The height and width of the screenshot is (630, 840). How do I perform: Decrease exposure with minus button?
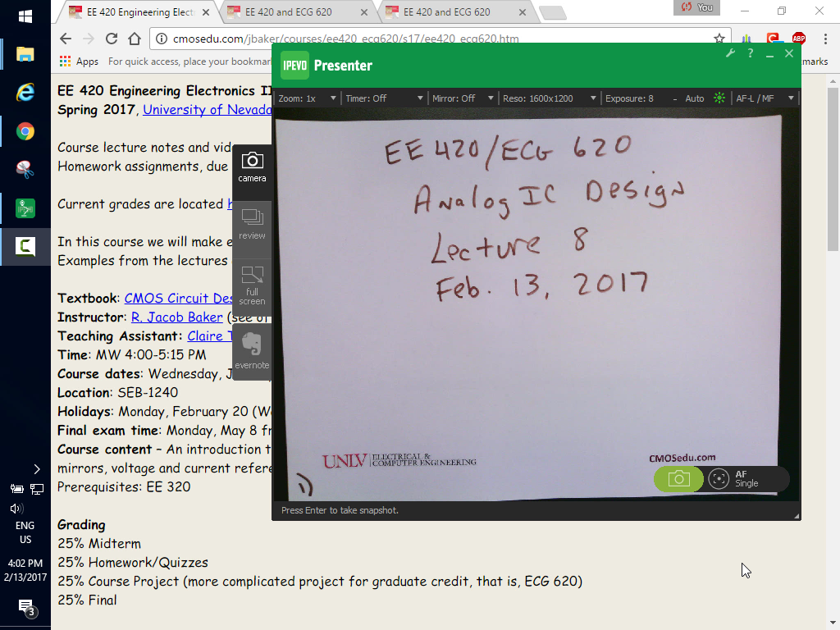[674, 98]
